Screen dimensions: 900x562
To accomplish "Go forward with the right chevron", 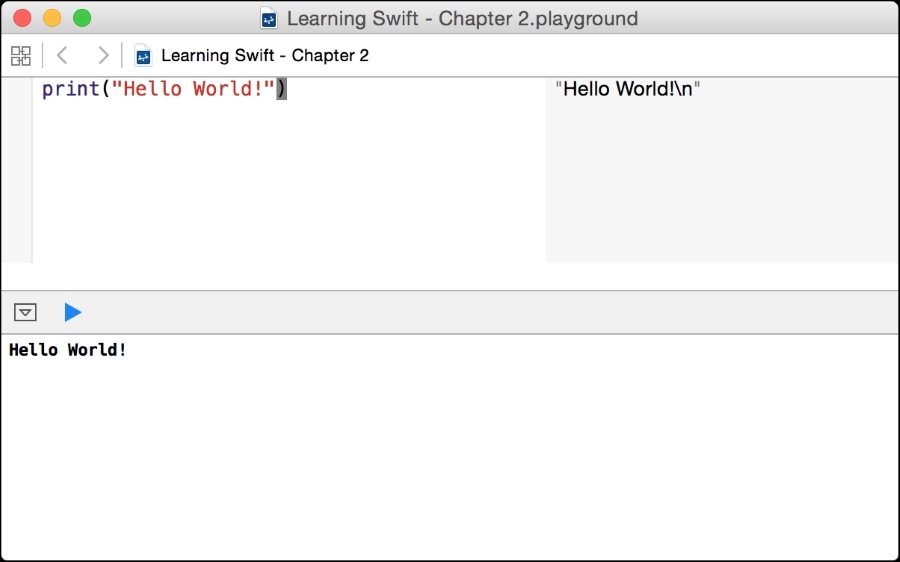I will tap(102, 56).
